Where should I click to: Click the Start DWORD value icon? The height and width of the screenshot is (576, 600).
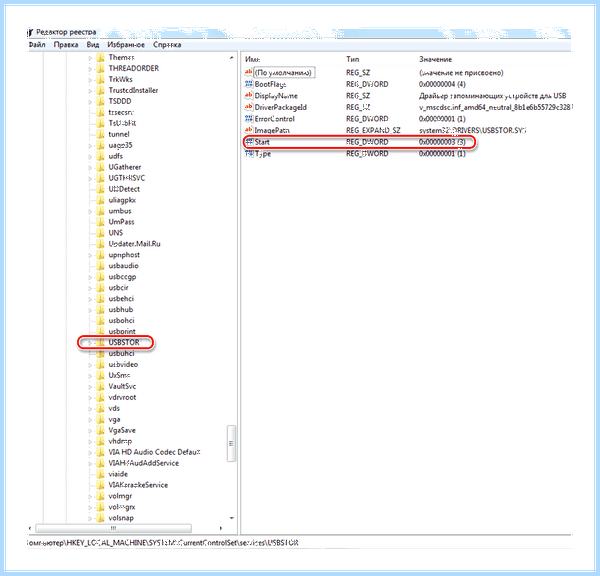[249, 142]
